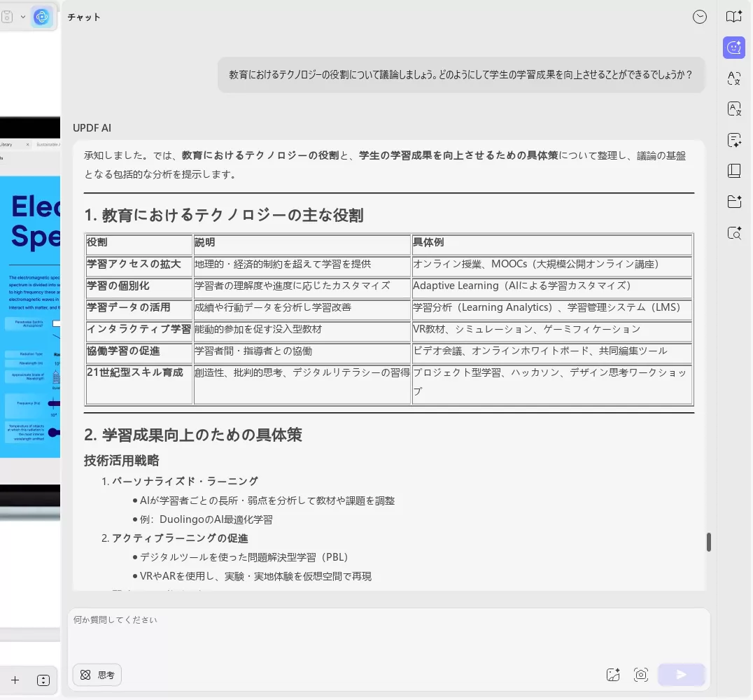Click the cell 能動的参加を促す没入型教材

coord(302,331)
